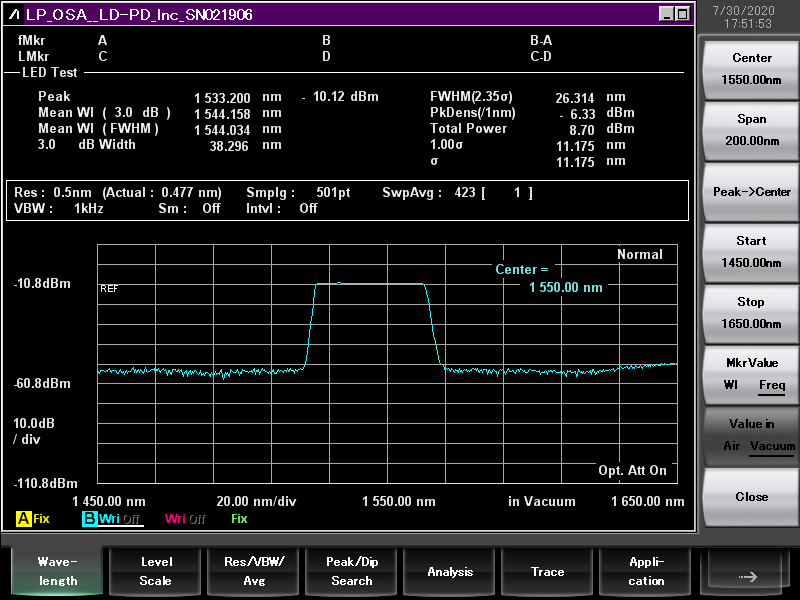This screenshot has width=800, height=600.
Task: Toggle Value in Air or Vacuum
Action: 751,435
